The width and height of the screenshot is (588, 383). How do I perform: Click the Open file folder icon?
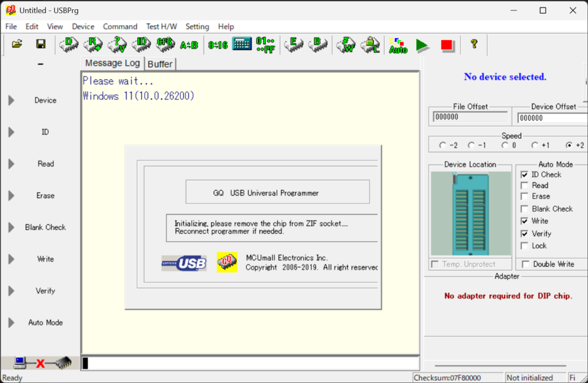point(17,44)
